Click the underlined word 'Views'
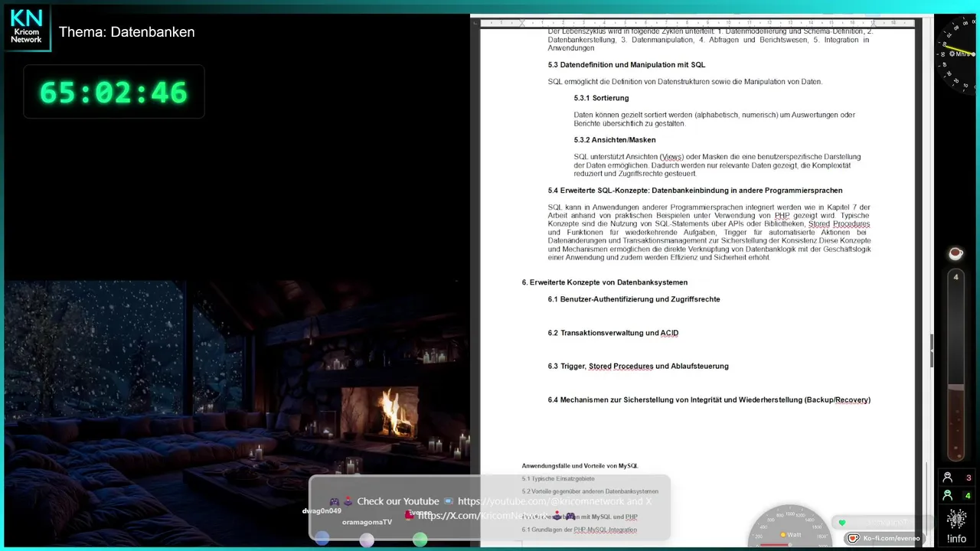Screen dimensions: 980x551 pyautogui.click(x=671, y=157)
